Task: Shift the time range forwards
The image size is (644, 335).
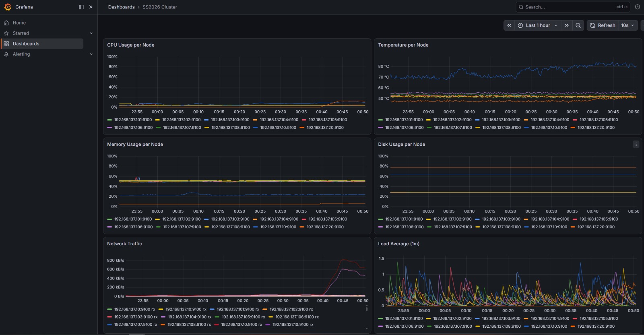Action: click(567, 25)
